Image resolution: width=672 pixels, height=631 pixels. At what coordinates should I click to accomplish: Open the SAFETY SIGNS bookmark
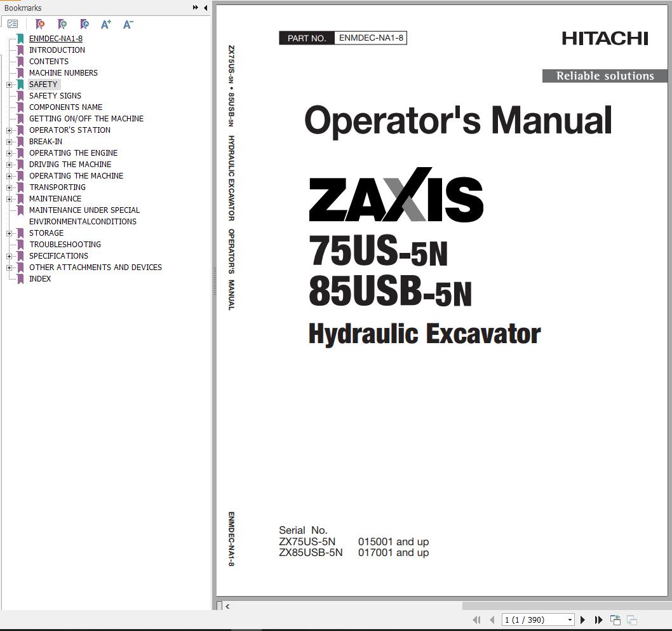(55, 95)
